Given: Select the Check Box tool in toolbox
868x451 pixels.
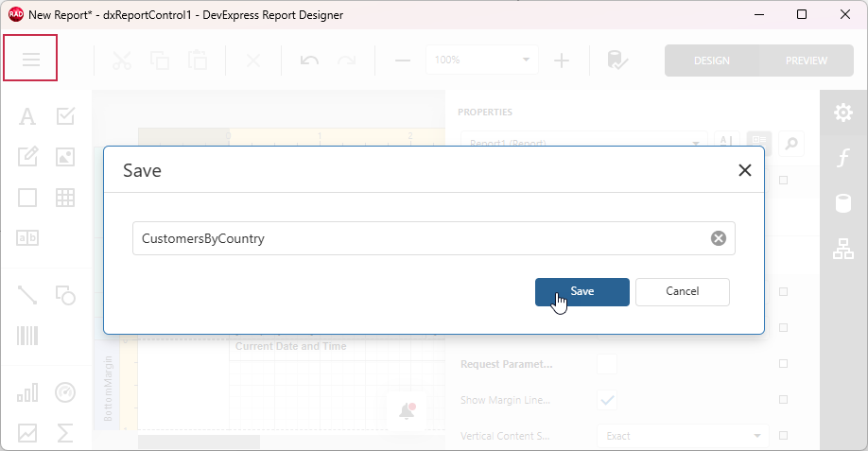Looking at the screenshot, I should coord(65,116).
